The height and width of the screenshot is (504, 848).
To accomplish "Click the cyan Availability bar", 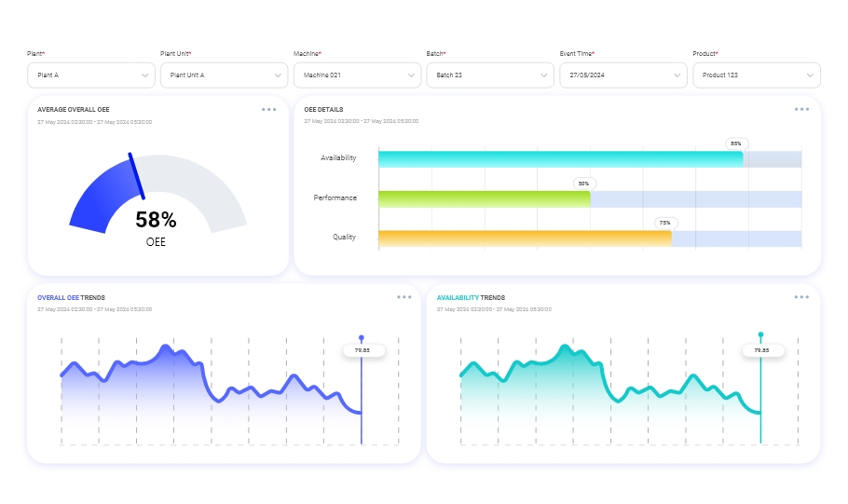I will point(559,159).
